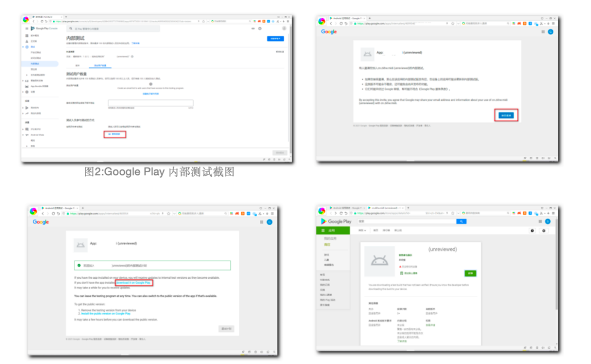The width and height of the screenshot is (591, 364).
Task: Open the address-bar dropdown chevron in the invite page window
Action: pyautogui.click(x=459, y=24)
